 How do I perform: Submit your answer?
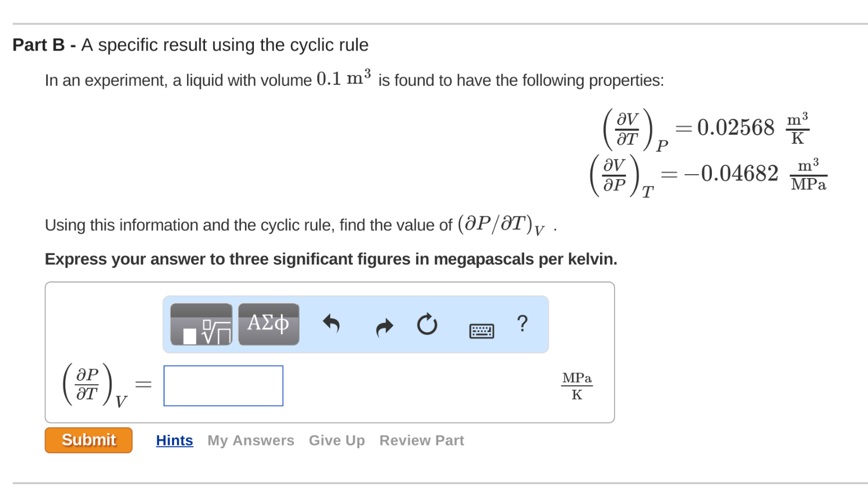[x=88, y=440]
